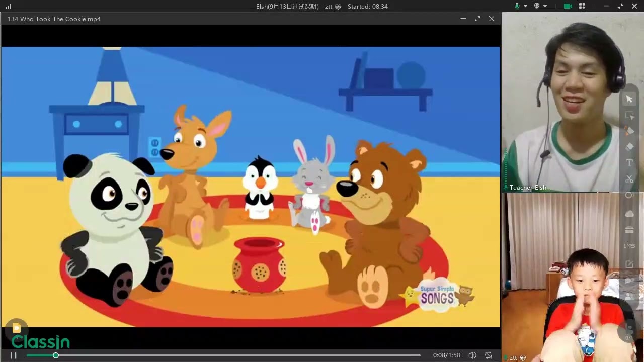Open the chat bubbles icon

click(x=629, y=281)
